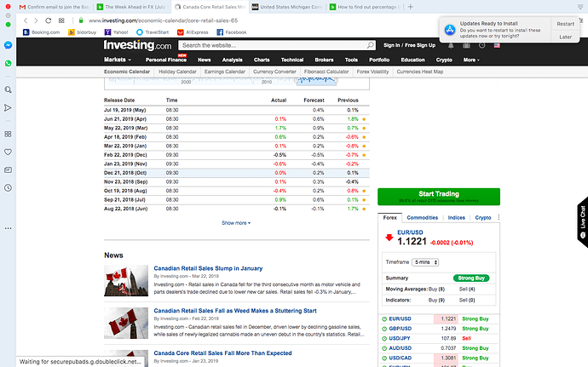
Task: Open Canada Core Retail Sales Fall More article
Action: [222, 353]
